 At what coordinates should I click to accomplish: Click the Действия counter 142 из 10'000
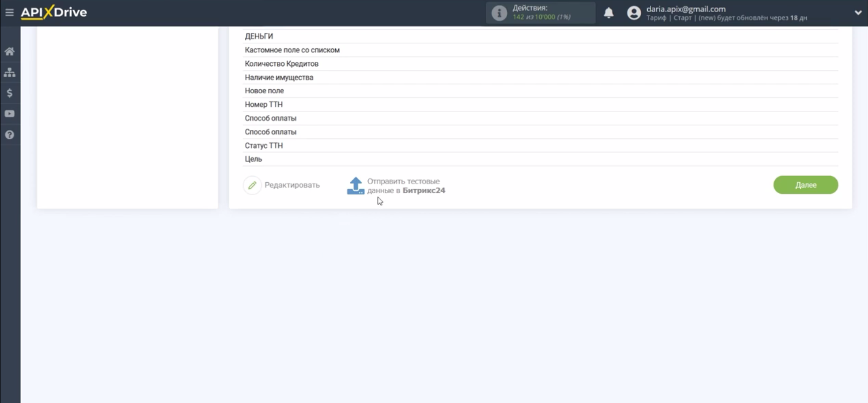click(541, 17)
